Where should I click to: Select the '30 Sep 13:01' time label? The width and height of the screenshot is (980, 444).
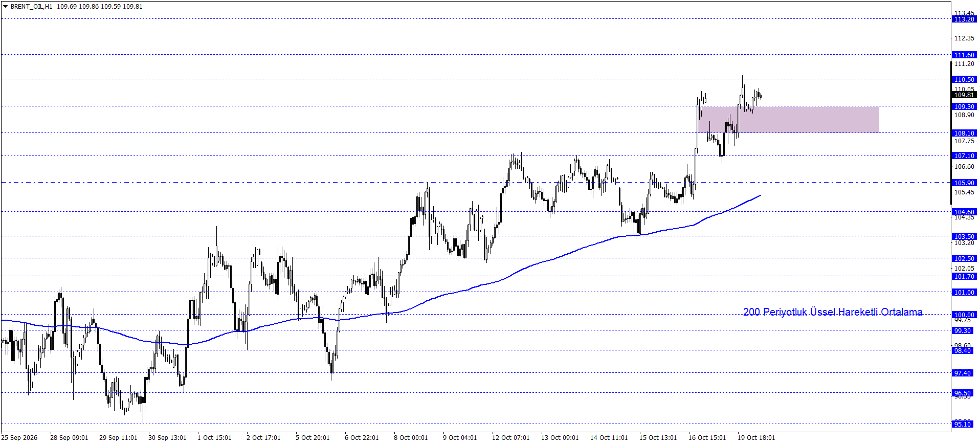coord(167,438)
